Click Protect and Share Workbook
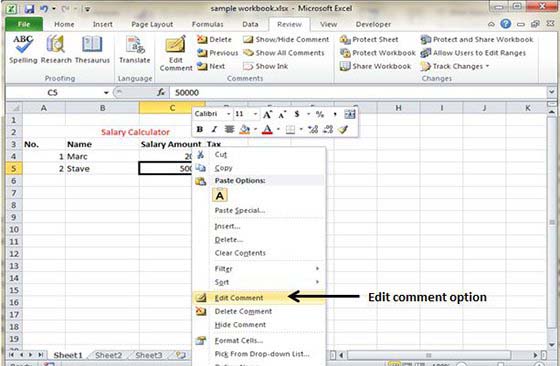 tap(477, 40)
